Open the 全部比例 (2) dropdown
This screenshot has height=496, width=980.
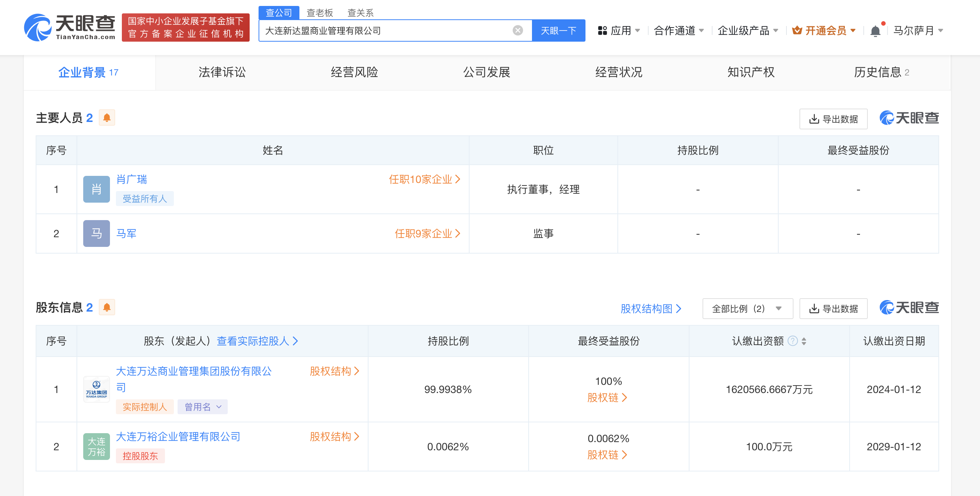pyautogui.click(x=747, y=309)
